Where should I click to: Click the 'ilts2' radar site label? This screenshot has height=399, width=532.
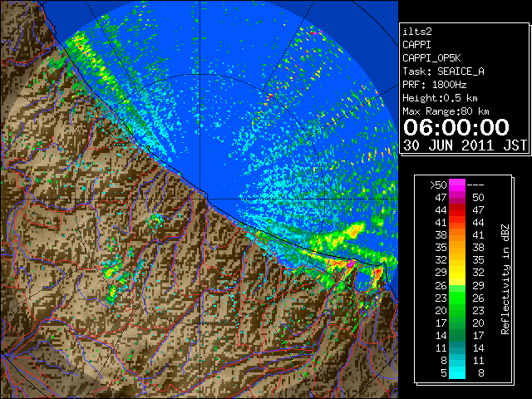(x=417, y=32)
